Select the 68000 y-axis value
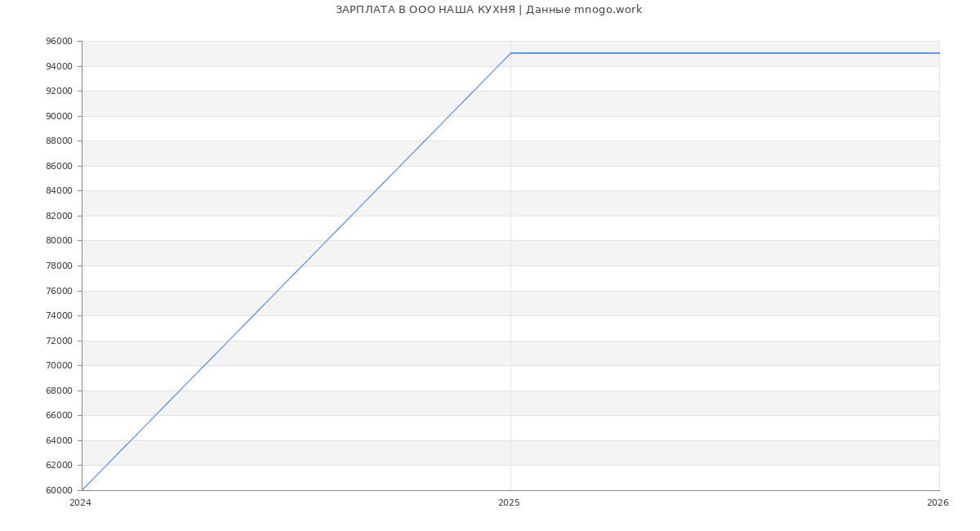 coord(59,390)
